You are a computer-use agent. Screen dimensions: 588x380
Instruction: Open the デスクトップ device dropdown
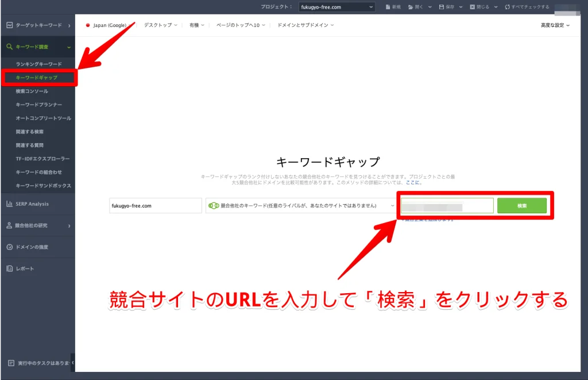(161, 25)
